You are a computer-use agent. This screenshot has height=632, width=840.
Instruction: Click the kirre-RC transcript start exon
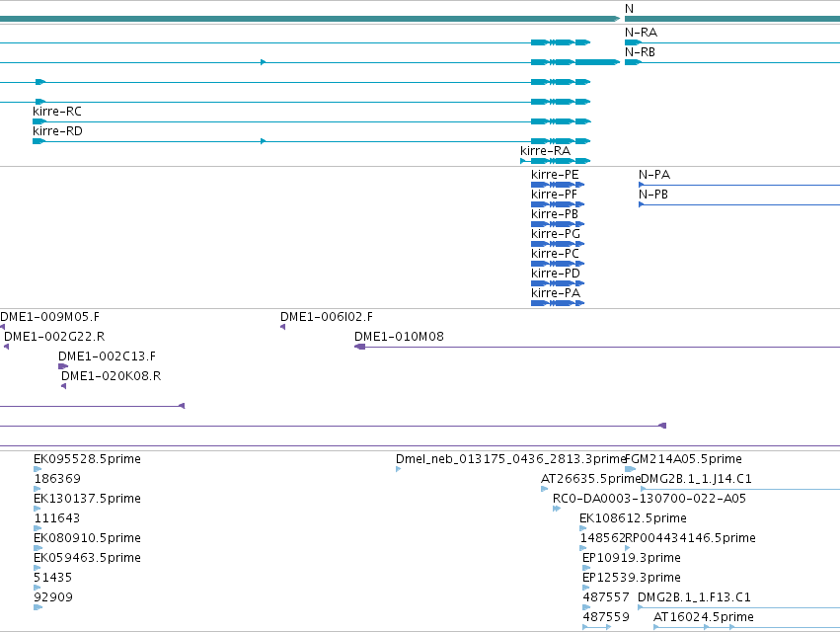coord(39,121)
